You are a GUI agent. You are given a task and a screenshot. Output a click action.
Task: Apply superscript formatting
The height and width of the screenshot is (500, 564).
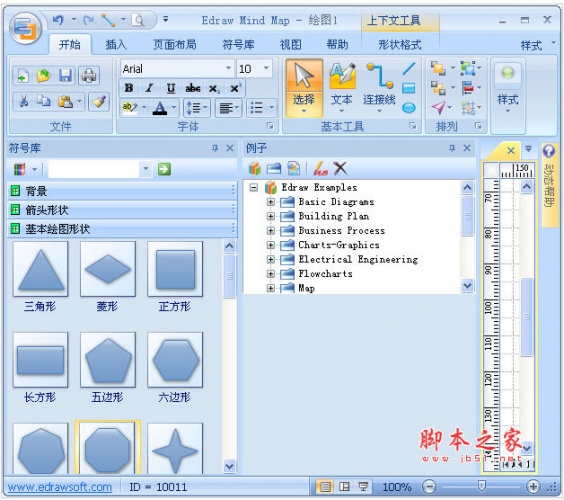235,88
